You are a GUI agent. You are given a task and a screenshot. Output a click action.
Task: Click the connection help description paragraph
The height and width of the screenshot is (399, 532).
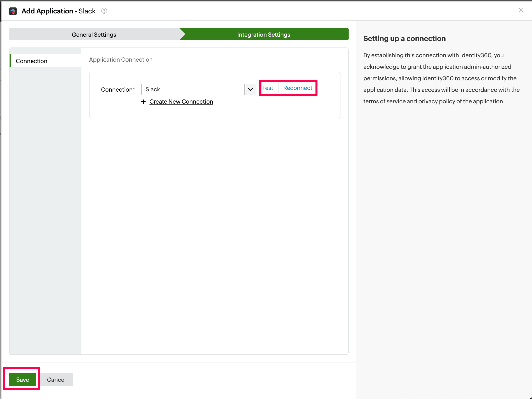tap(441, 78)
